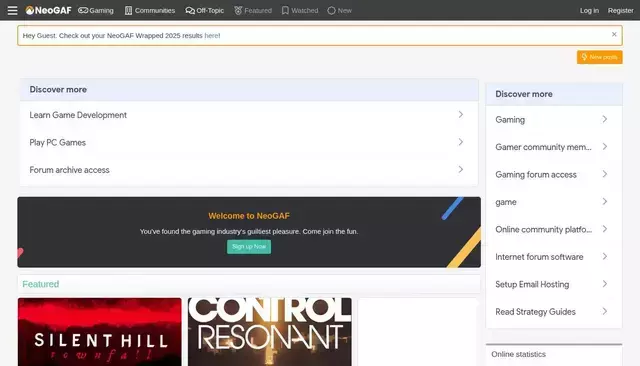Click the Sign up Now button
Image resolution: width=640 pixels, height=366 pixels.
249,246
